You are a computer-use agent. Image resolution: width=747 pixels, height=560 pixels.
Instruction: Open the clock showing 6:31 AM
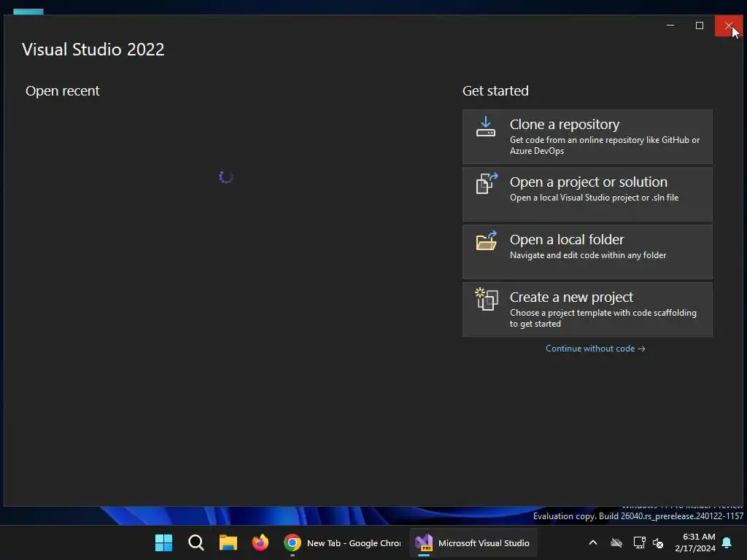(699, 537)
